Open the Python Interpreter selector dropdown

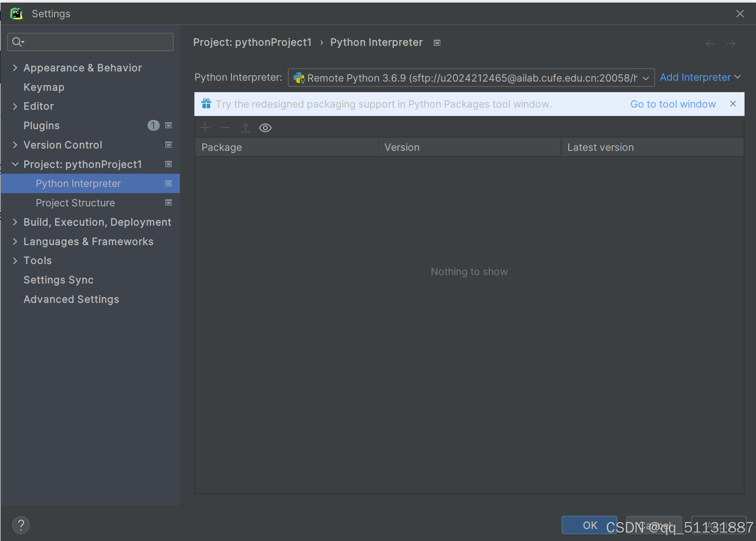point(645,78)
